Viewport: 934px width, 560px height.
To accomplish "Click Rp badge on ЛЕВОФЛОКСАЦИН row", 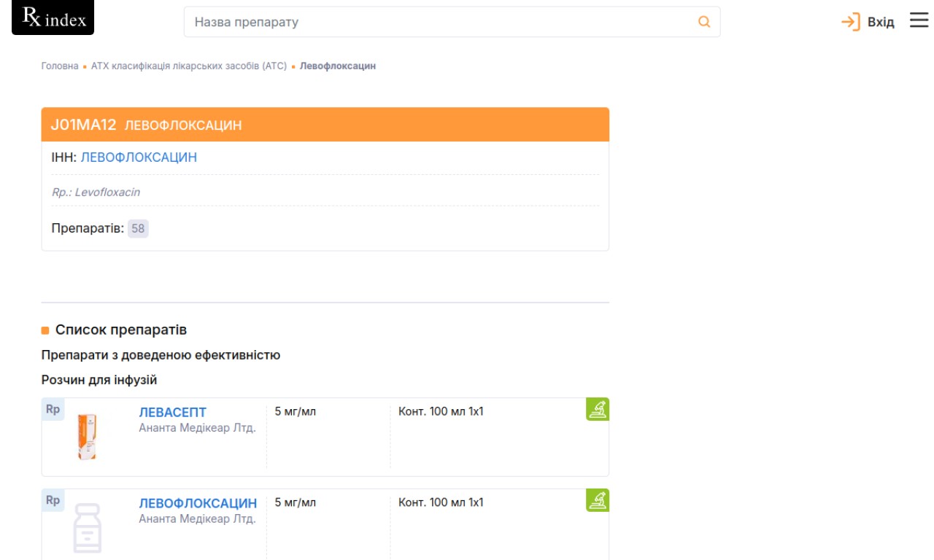I will pos(53,501).
